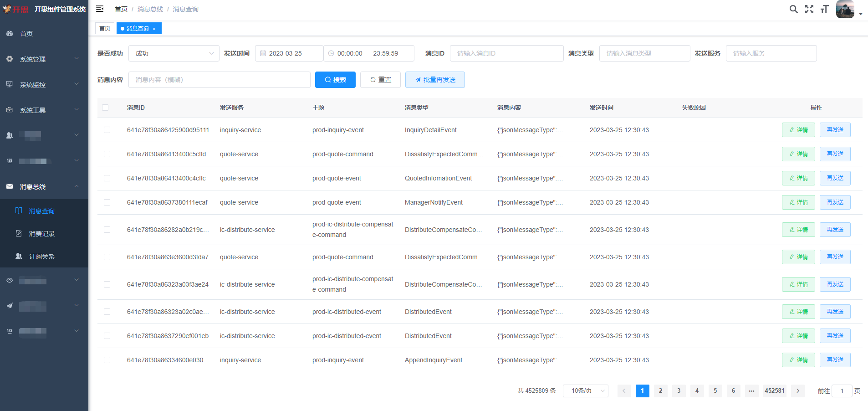This screenshot has width=868, height=411.
Task: Focus the 发送服务 input field
Action: (x=771, y=53)
